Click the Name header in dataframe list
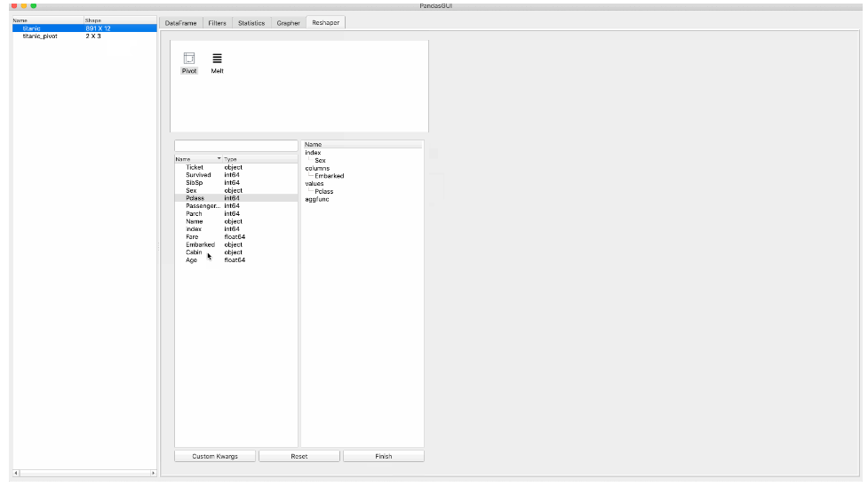Viewport: 868px width, 487px height. pos(48,20)
